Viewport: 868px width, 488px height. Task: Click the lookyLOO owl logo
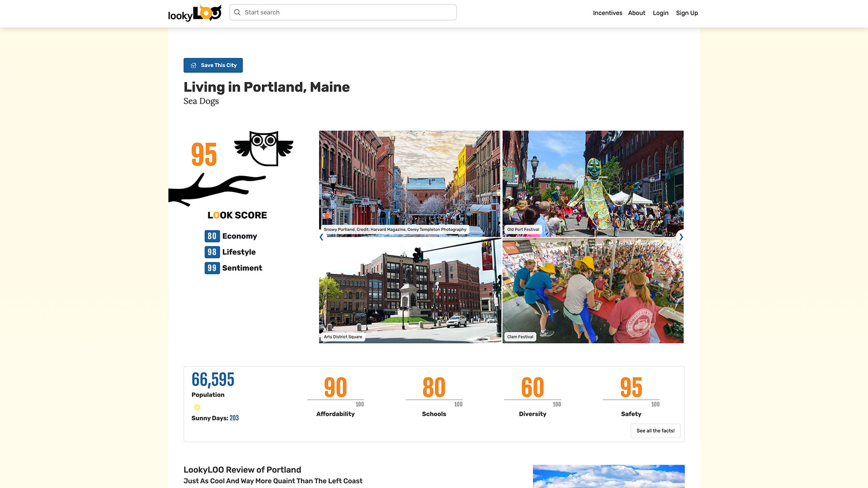(x=194, y=13)
